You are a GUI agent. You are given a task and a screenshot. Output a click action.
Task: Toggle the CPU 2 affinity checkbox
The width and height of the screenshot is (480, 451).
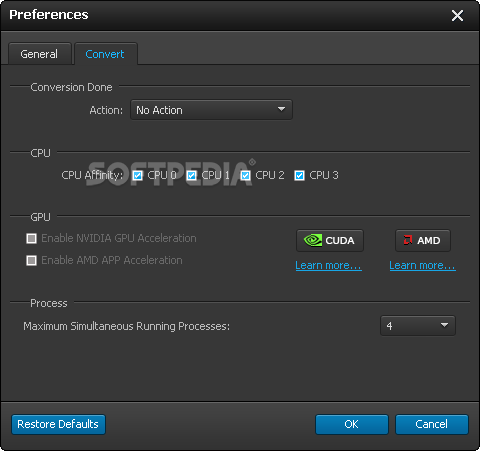pos(246,175)
